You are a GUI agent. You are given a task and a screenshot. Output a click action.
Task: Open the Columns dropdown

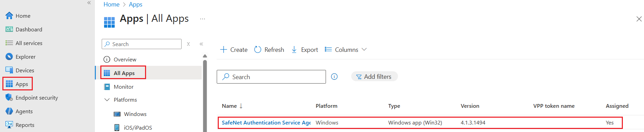(346, 49)
